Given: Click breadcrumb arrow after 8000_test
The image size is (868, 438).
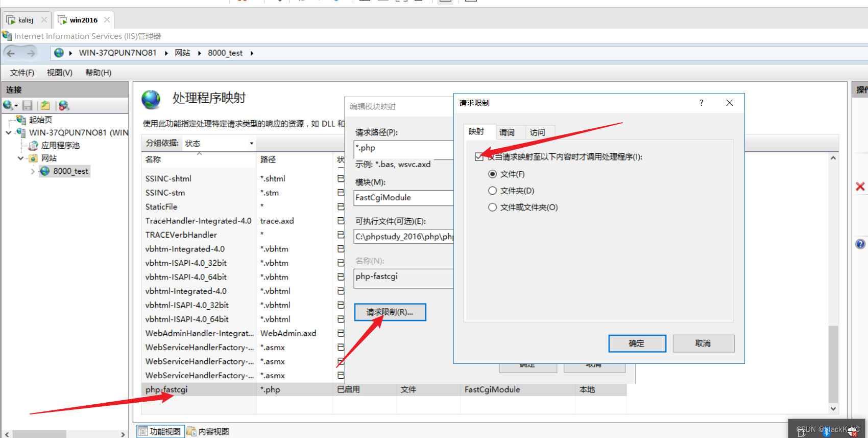Looking at the screenshot, I should click(x=252, y=53).
